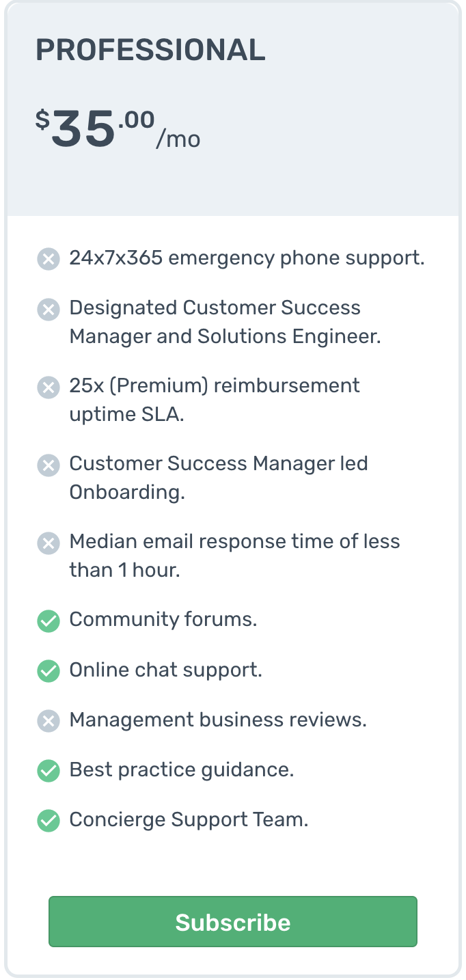Click the Community forums feature text

tap(163, 619)
